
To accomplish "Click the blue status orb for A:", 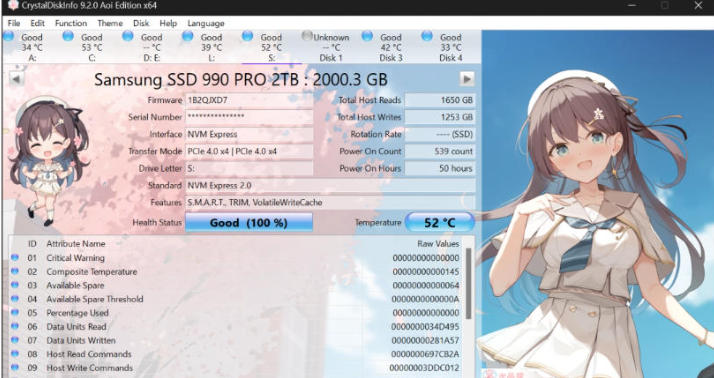I will coord(8,36).
